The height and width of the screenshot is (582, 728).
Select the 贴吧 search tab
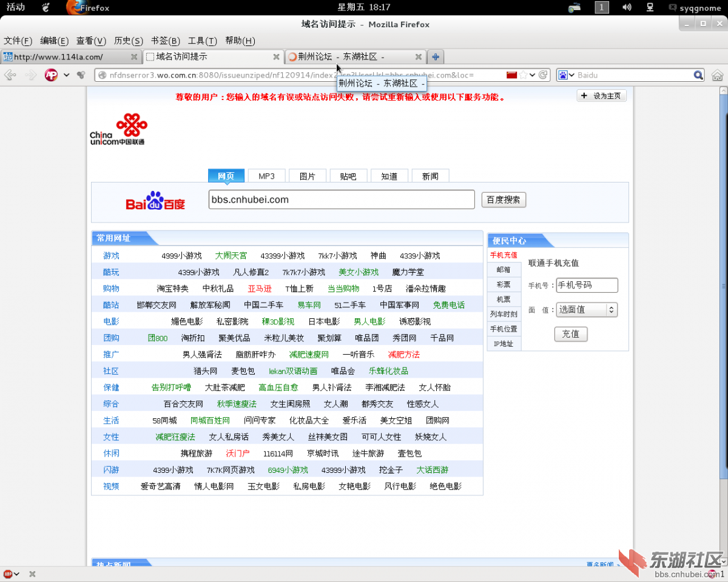348,176
